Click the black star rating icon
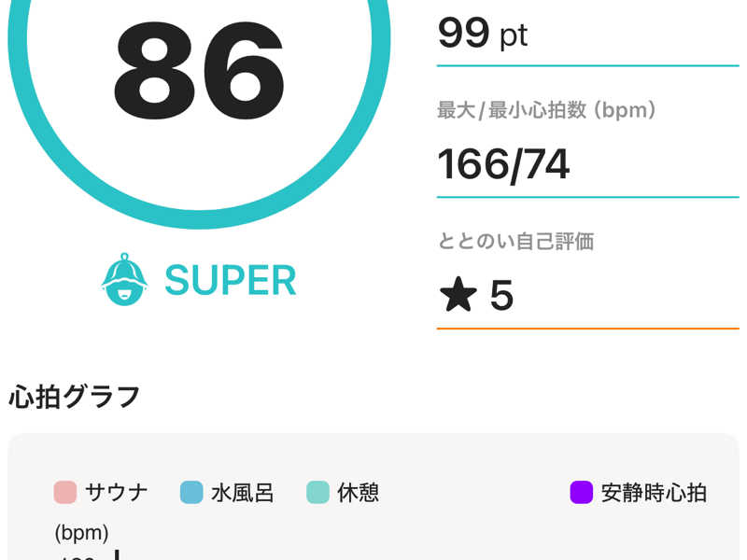This screenshot has width=747, height=560. pos(458,295)
